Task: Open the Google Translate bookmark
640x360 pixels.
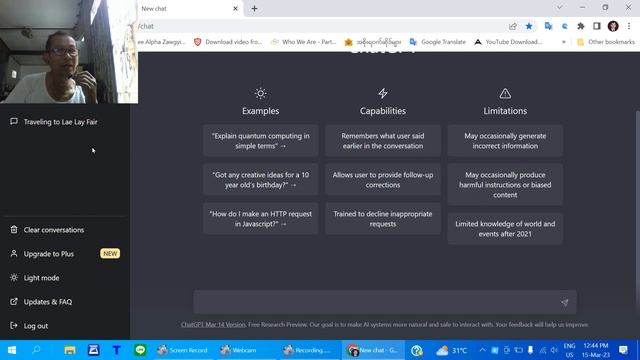Action: [438, 42]
